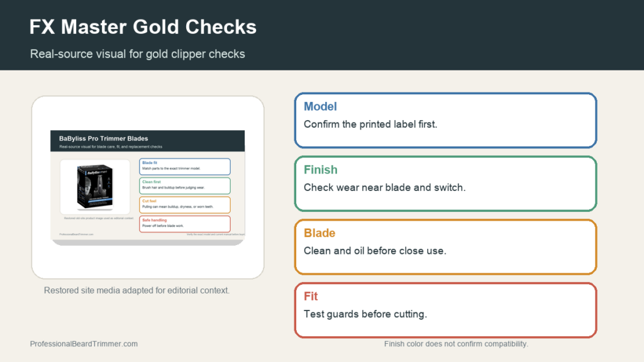Click the small 'Clean first' card in thumbnail
The width and height of the screenshot is (644, 362).
185,185
